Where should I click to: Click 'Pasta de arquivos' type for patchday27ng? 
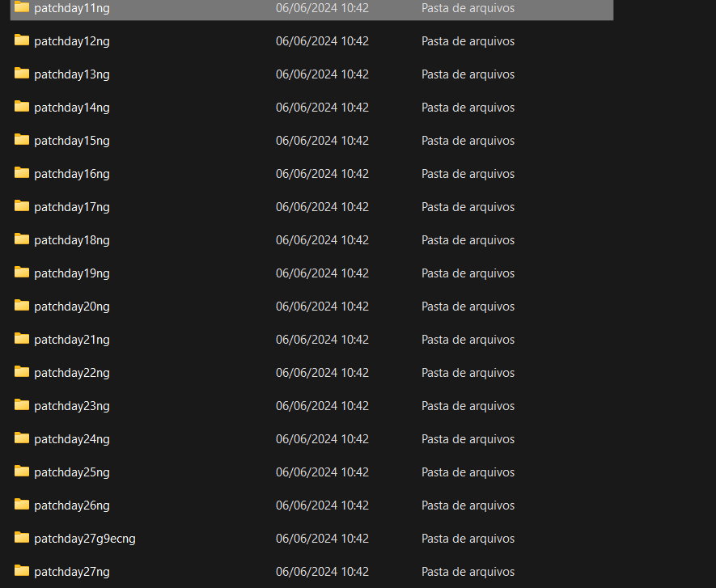point(468,572)
